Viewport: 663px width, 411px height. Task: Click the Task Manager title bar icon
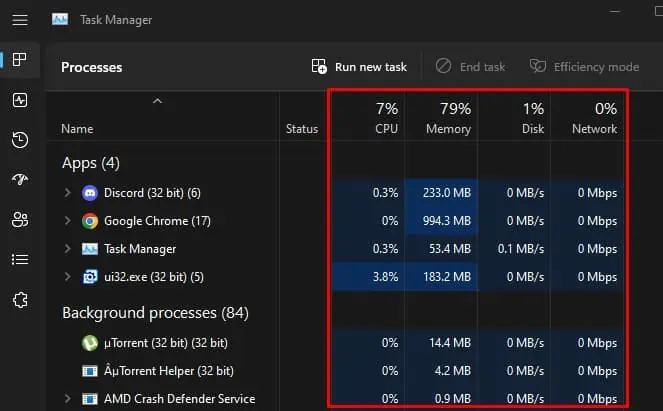point(60,19)
